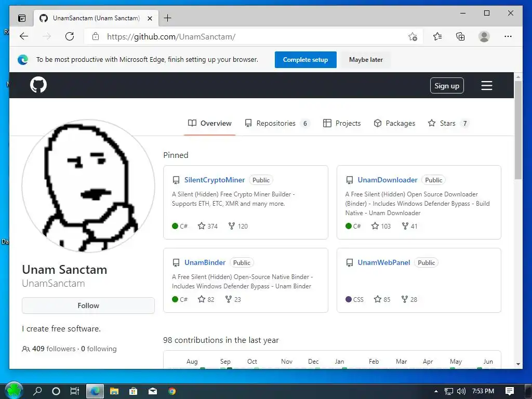This screenshot has height=399, width=532.
Task: Close the UnamSanctam browser tab
Action: point(150,18)
